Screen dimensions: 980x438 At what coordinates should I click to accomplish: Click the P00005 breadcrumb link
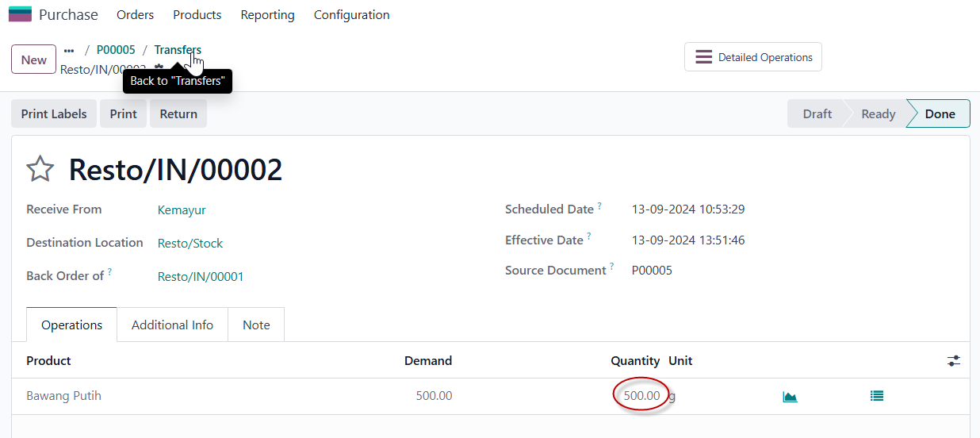point(116,50)
